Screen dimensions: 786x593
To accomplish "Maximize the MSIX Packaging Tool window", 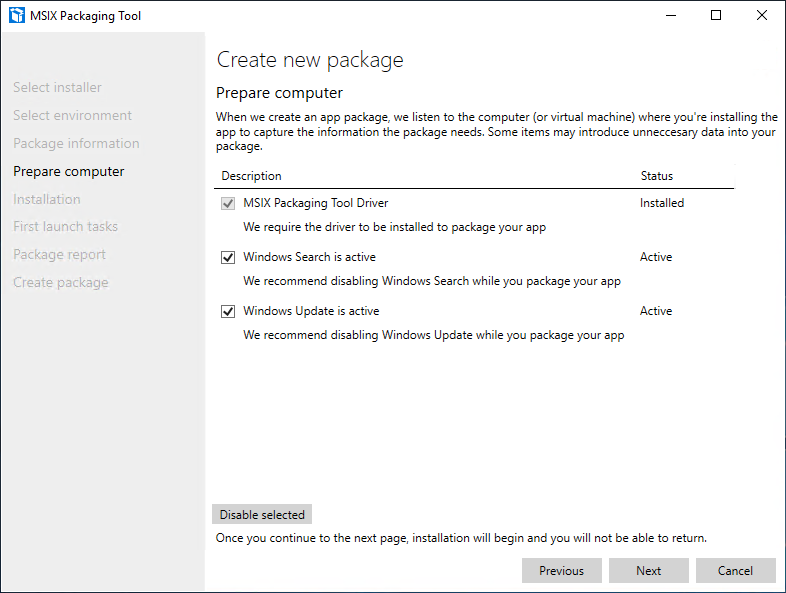I will (x=716, y=16).
